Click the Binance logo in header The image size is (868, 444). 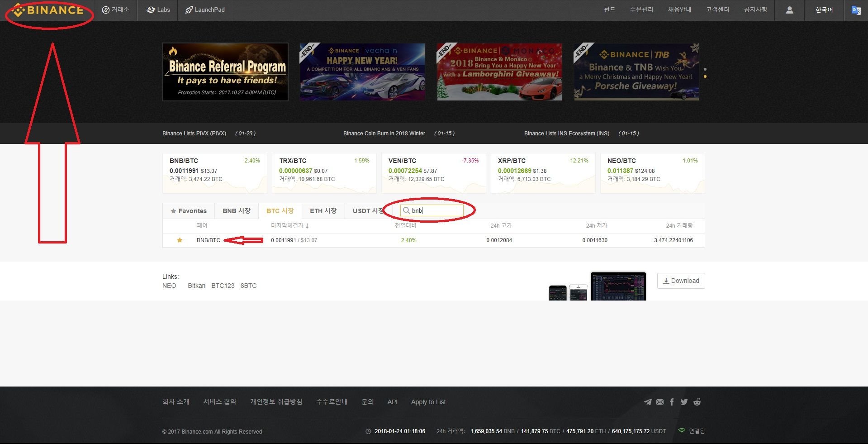(x=48, y=10)
